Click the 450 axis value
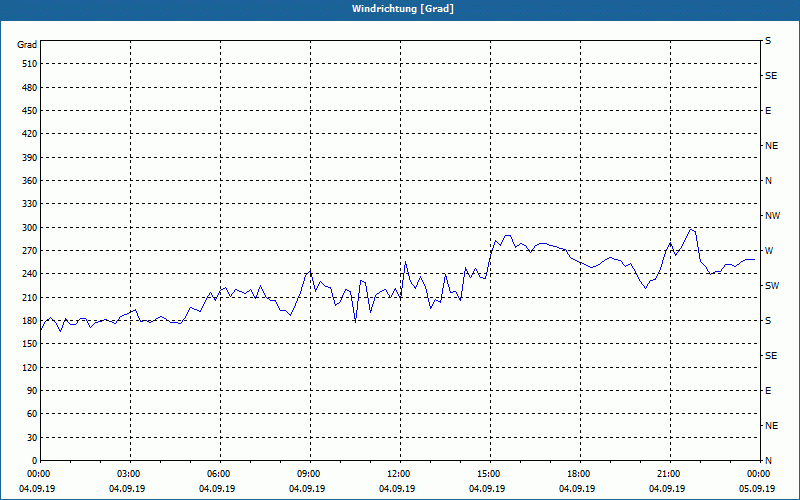This screenshot has width=800, height=500. click(x=30, y=111)
